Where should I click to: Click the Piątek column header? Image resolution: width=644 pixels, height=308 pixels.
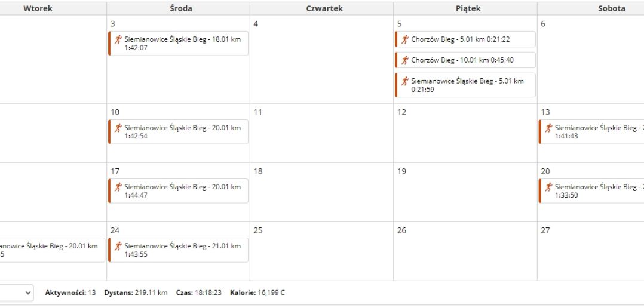coord(465,8)
